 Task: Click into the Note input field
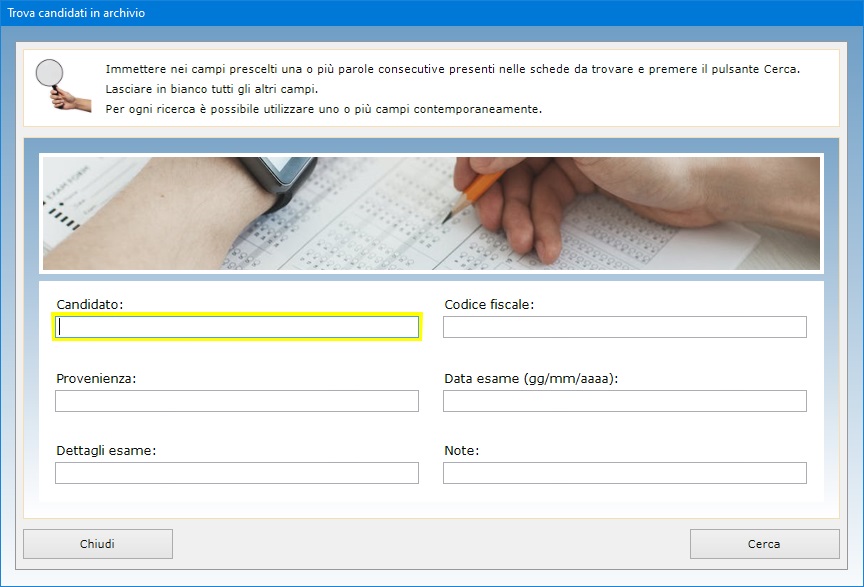(625, 473)
